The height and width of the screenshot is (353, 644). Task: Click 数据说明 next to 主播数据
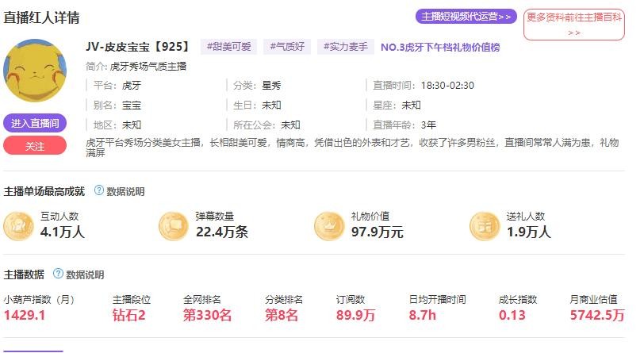click(84, 274)
